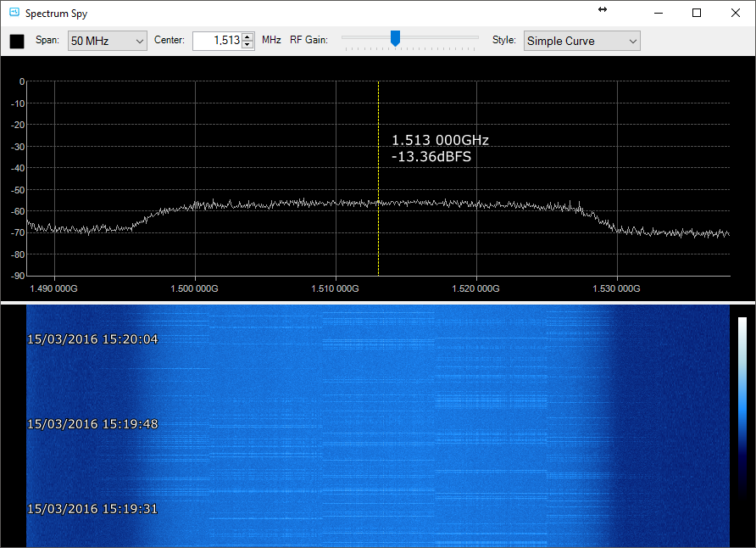The image size is (756, 548).
Task: Click the 1.510 000G axis label
Action: click(x=335, y=288)
